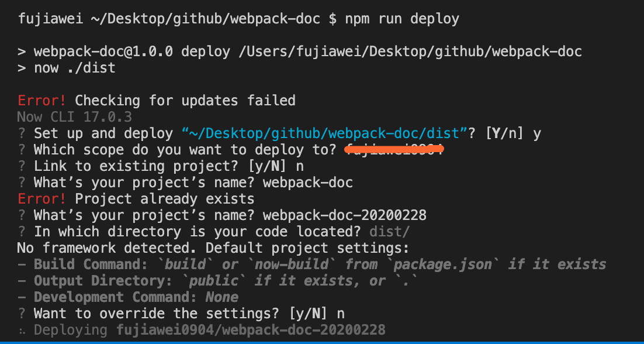Viewport: 644px width, 344px height.
Task: Click the No framework detected message
Action: [213, 248]
